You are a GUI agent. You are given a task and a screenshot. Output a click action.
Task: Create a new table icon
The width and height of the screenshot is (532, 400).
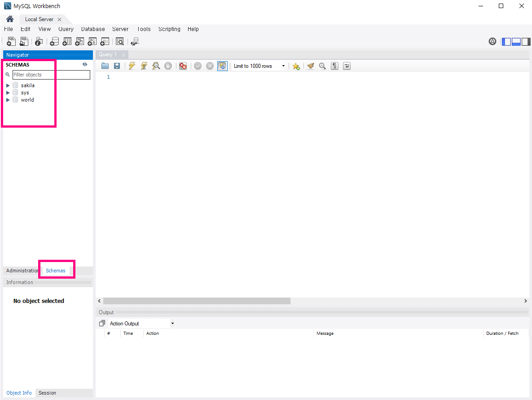[67, 41]
